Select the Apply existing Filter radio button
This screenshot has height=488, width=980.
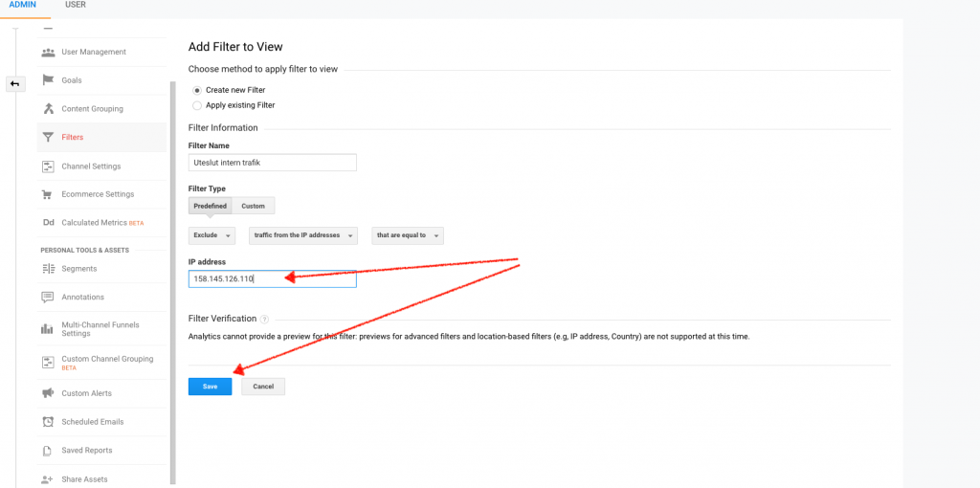[197, 105]
